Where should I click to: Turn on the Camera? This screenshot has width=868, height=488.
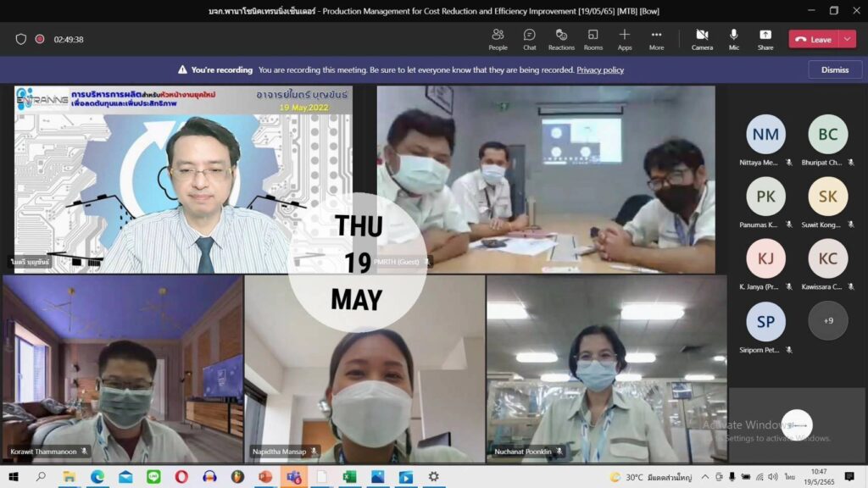pos(702,39)
